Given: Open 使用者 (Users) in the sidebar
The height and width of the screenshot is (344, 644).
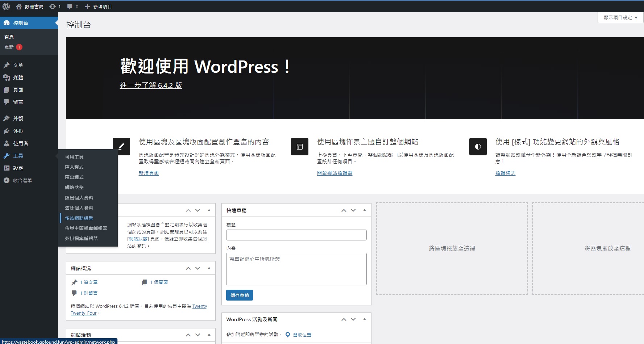Looking at the screenshot, I should (x=20, y=143).
